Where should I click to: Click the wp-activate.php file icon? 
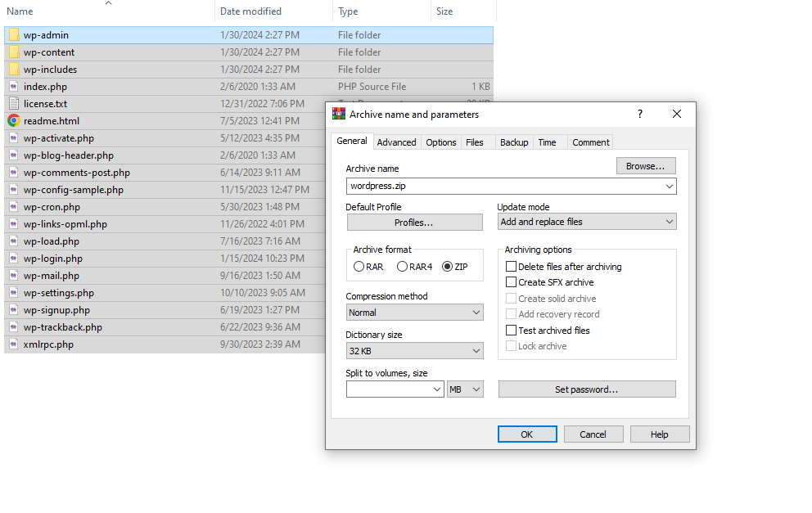pos(14,138)
